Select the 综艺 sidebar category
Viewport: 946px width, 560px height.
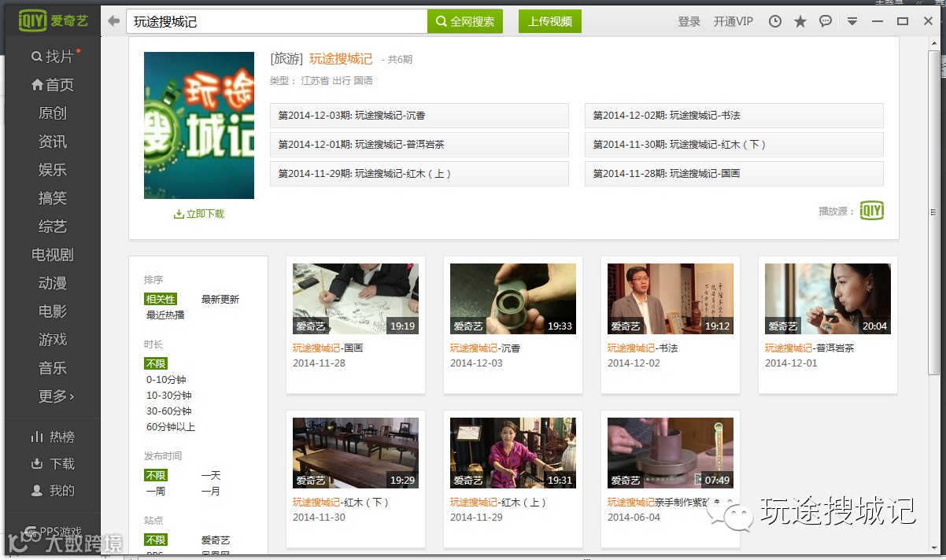53,227
